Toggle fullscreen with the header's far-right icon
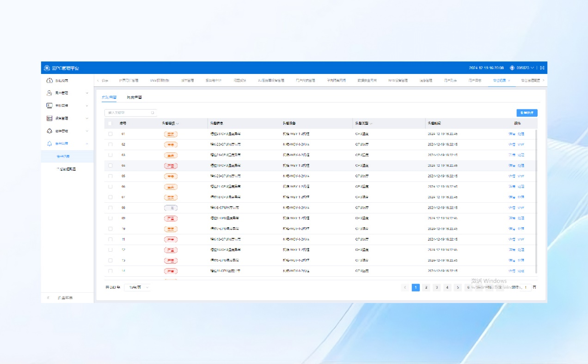The height and width of the screenshot is (364, 588). (542, 68)
